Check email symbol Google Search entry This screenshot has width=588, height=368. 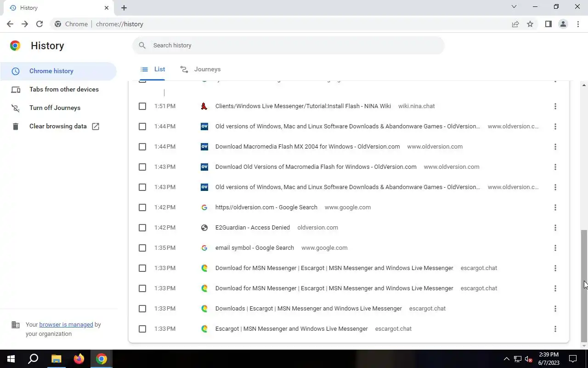(x=142, y=248)
